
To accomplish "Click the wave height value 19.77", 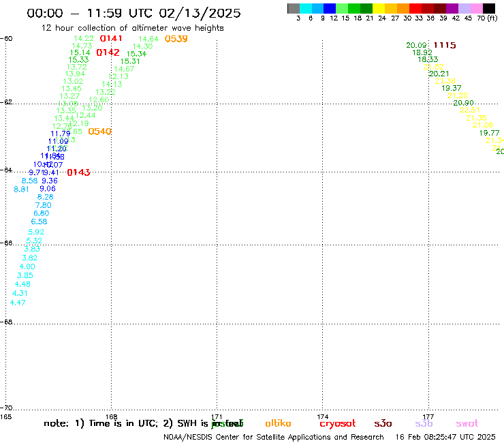I will point(490,133).
